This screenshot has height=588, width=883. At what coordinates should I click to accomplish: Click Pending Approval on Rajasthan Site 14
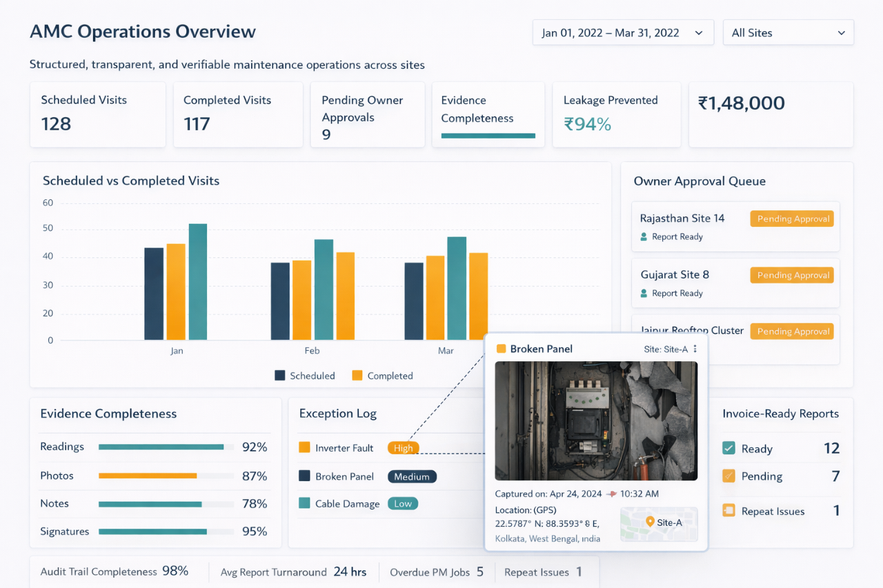click(x=791, y=219)
